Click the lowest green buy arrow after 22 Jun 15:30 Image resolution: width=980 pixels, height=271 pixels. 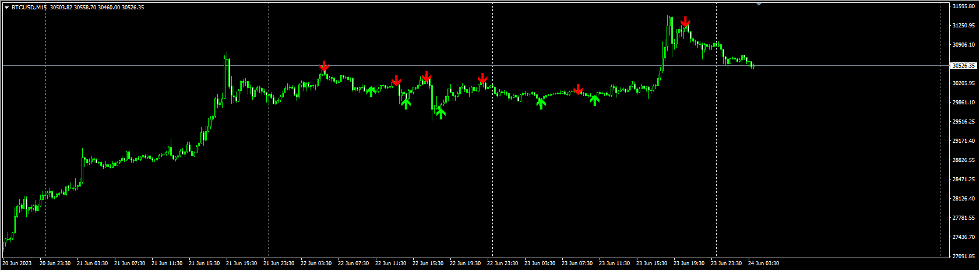point(440,113)
